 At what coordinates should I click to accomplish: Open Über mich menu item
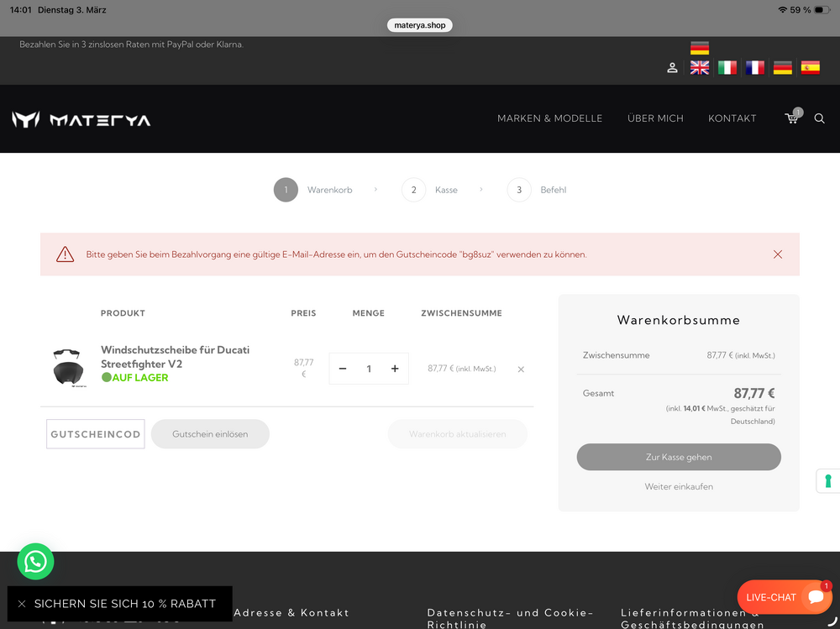(655, 118)
